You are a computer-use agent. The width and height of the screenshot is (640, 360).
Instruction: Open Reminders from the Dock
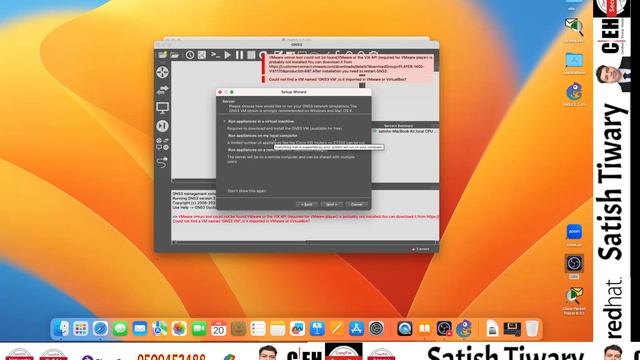pyautogui.click(x=258, y=329)
